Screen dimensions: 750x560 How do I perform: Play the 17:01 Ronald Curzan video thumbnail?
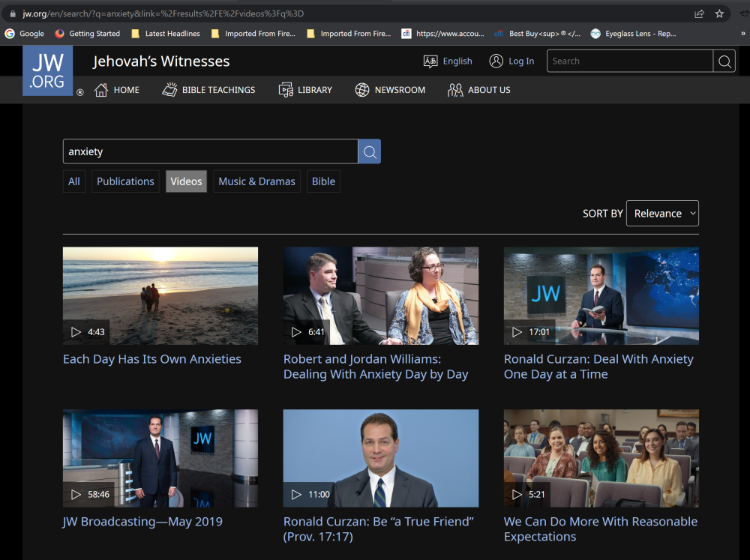pos(601,296)
